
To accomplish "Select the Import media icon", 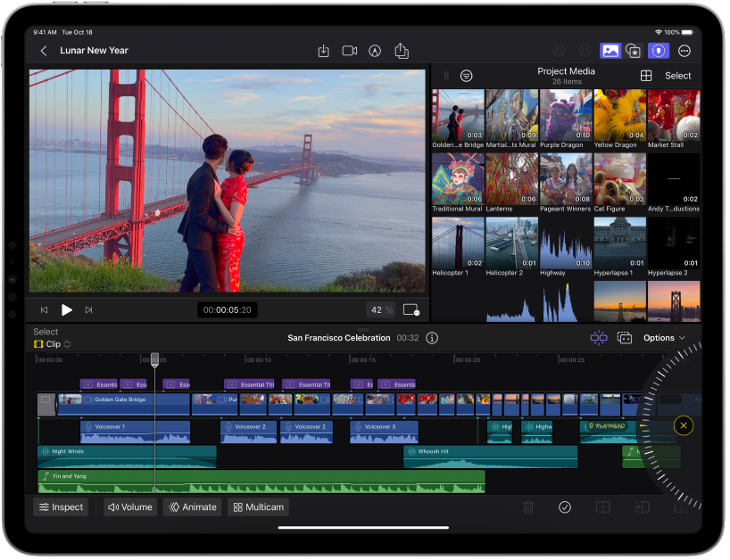I will (x=323, y=51).
